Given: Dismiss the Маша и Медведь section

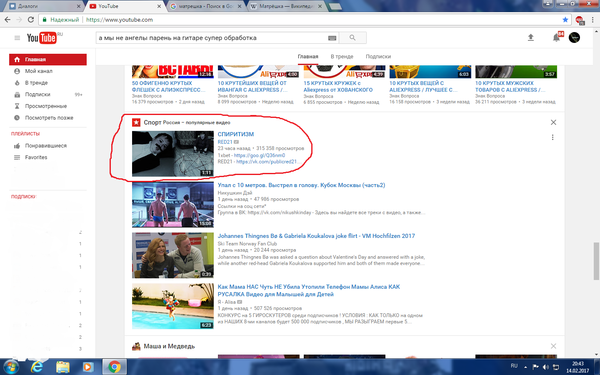Looking at the screenshot, I should (553, 346).
